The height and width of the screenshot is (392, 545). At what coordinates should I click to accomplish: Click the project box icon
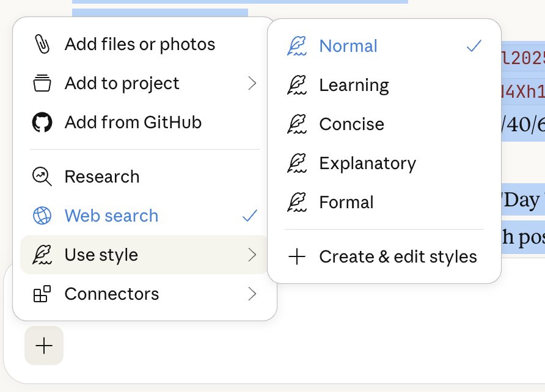coord(42,83)
